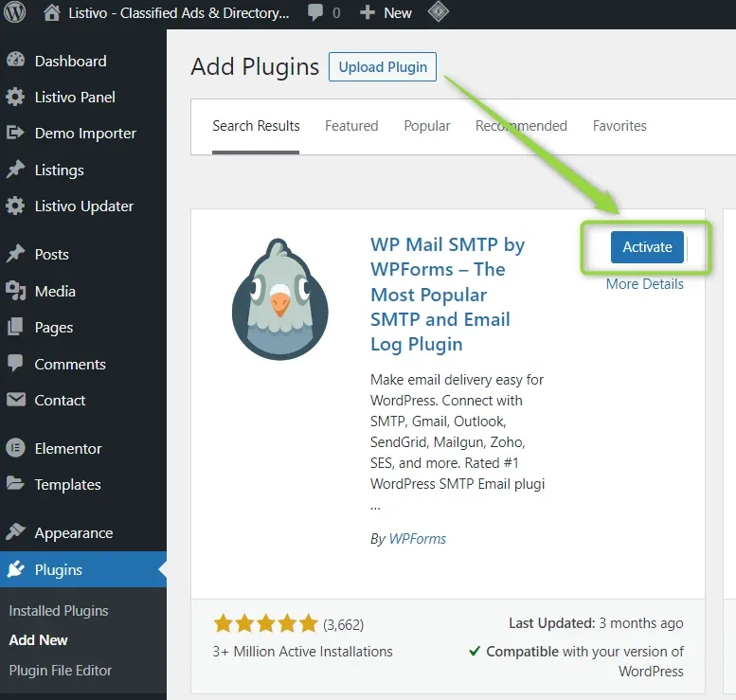Screen dimensions: 736x700
Task: Open Listivo Updater
Action: (x=84, y=206)
